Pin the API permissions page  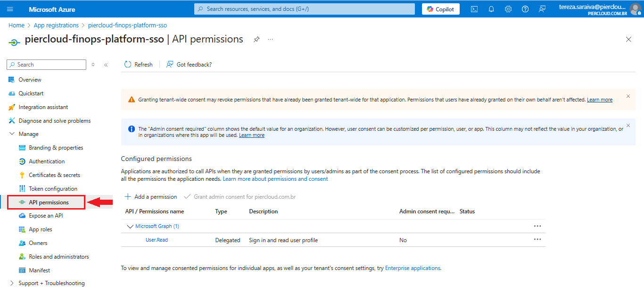click(x=256, y=40)
